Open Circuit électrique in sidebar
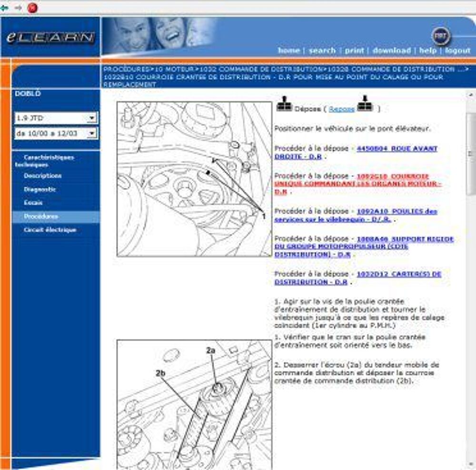476x470 pixels. tap(50, 230)
